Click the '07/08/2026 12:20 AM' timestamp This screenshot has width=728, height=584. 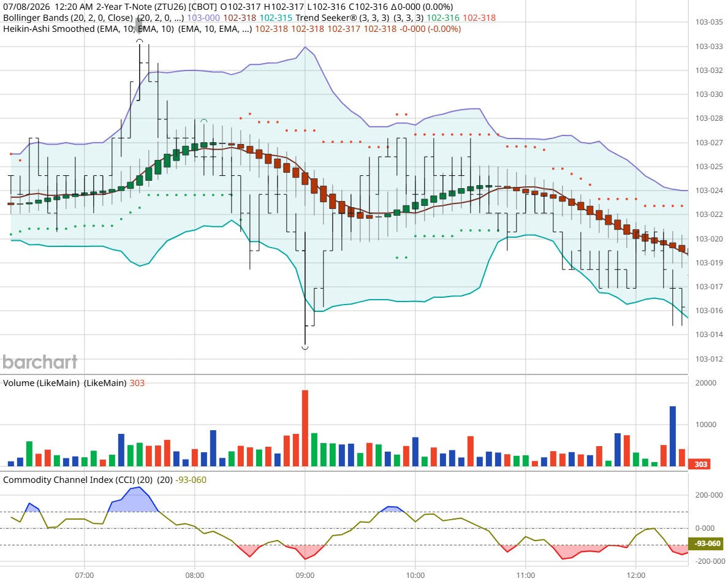pos(48,7)
